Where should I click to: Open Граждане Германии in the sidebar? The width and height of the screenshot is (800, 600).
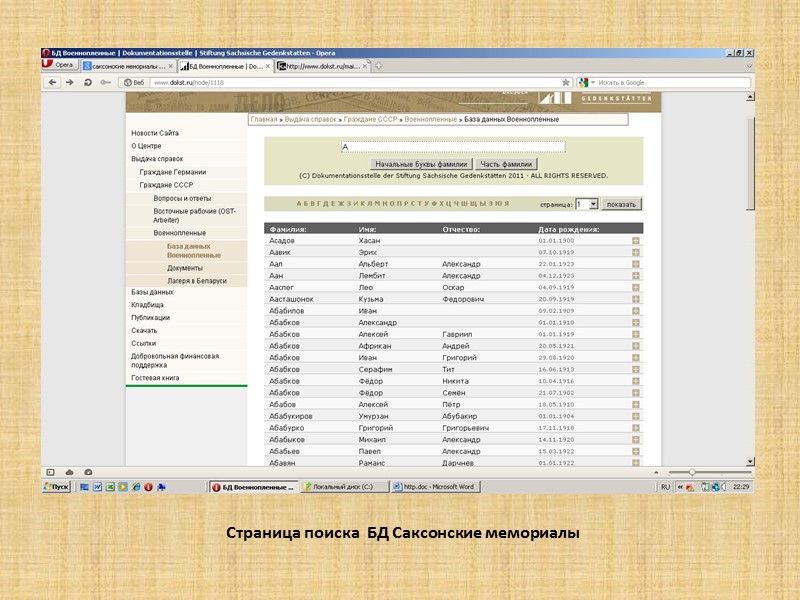pyautogui.click(x=172, y=172)
